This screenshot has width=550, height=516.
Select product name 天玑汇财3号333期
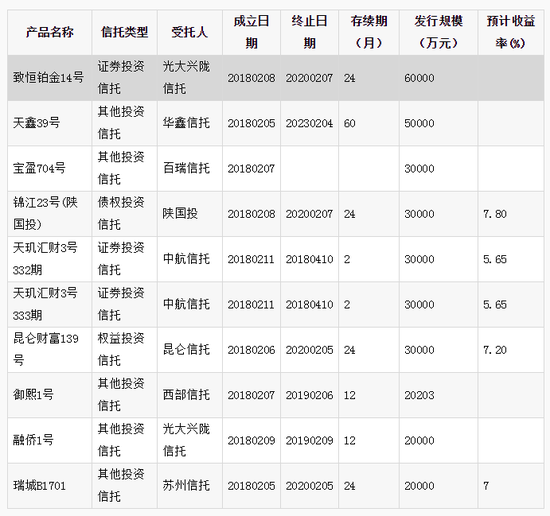click(45, 304)
